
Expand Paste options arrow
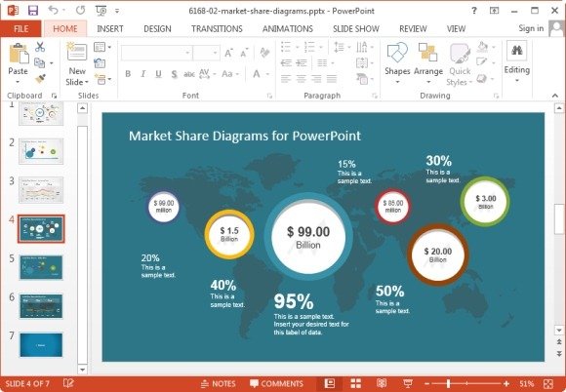click(18, 82)
